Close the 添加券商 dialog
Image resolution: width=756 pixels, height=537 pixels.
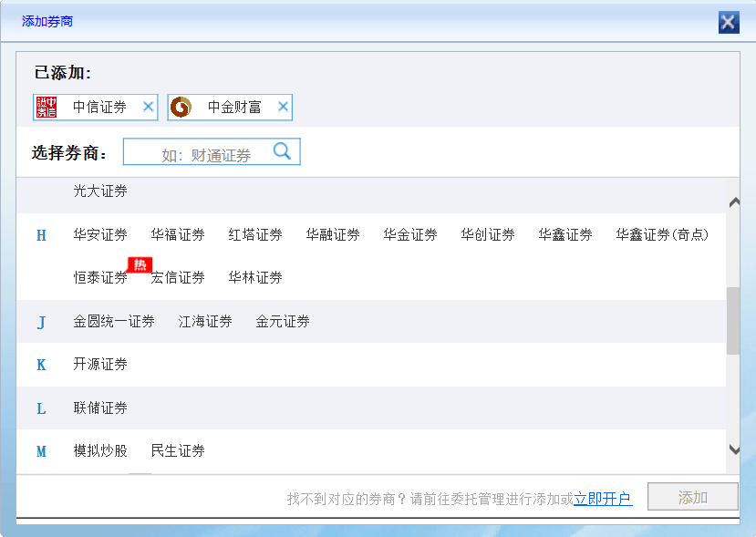729,22
